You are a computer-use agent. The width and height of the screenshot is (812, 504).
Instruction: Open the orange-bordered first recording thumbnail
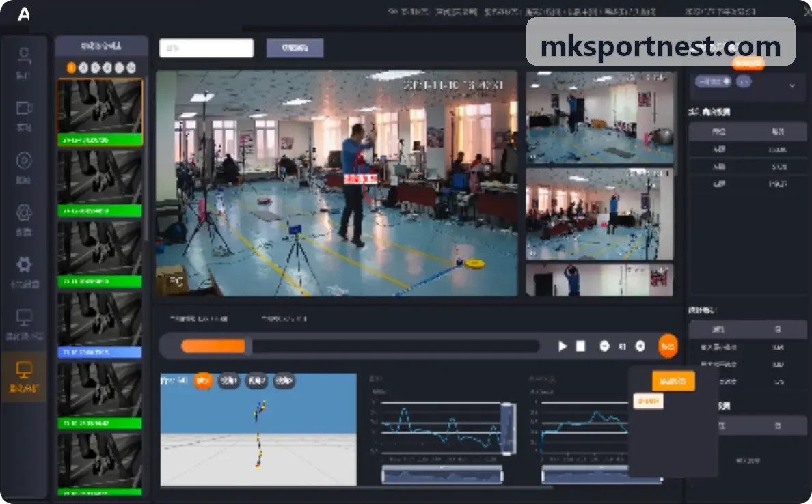[x=100, y=112]
